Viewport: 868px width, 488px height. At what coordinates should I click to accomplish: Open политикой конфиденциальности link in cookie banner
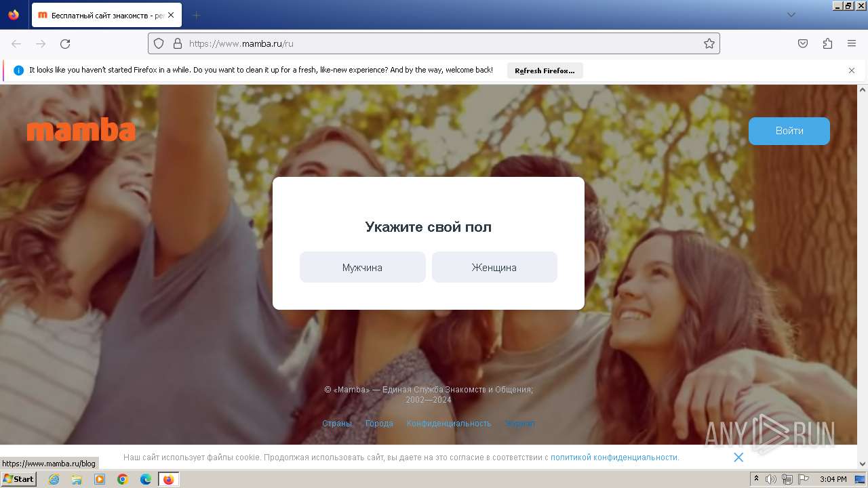coord(614,457)
